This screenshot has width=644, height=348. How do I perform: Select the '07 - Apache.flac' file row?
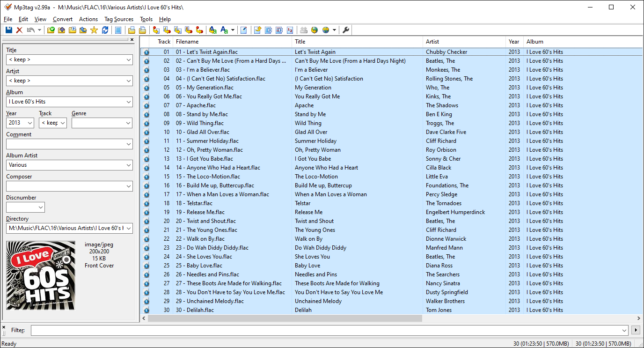(x=392, y=105)
